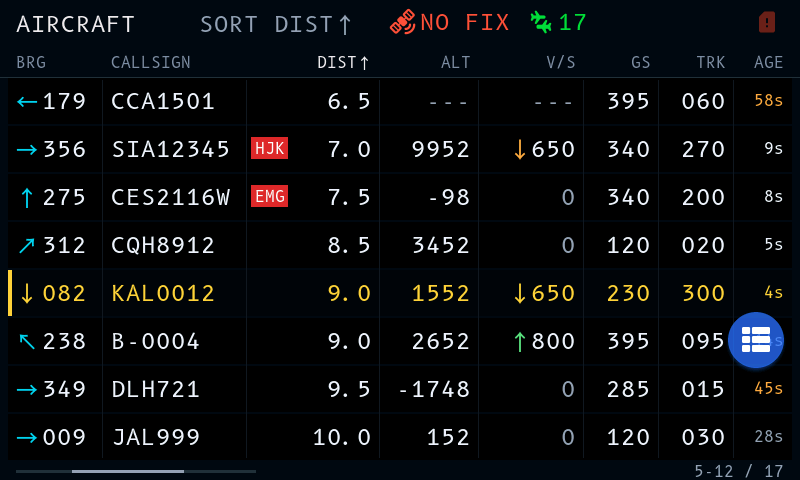Sort by the TRK column header
Screen dimensions: 800x480
(x=711, y=62)
